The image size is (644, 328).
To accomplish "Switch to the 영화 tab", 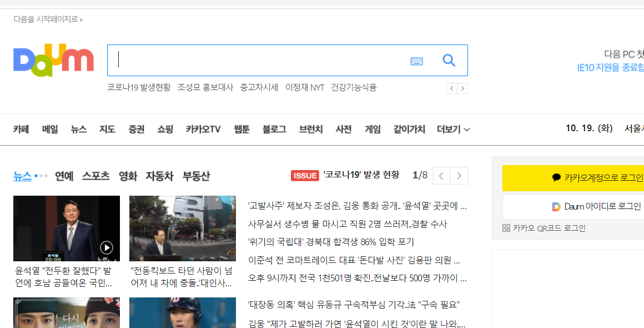I will (x=128, y=176).
